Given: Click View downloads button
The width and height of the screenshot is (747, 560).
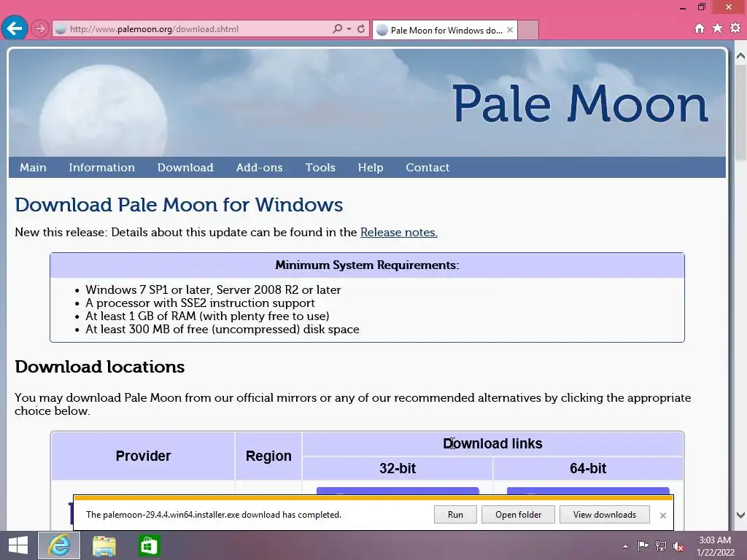Looking at the screenshot, I should click(x=604, y=515).
